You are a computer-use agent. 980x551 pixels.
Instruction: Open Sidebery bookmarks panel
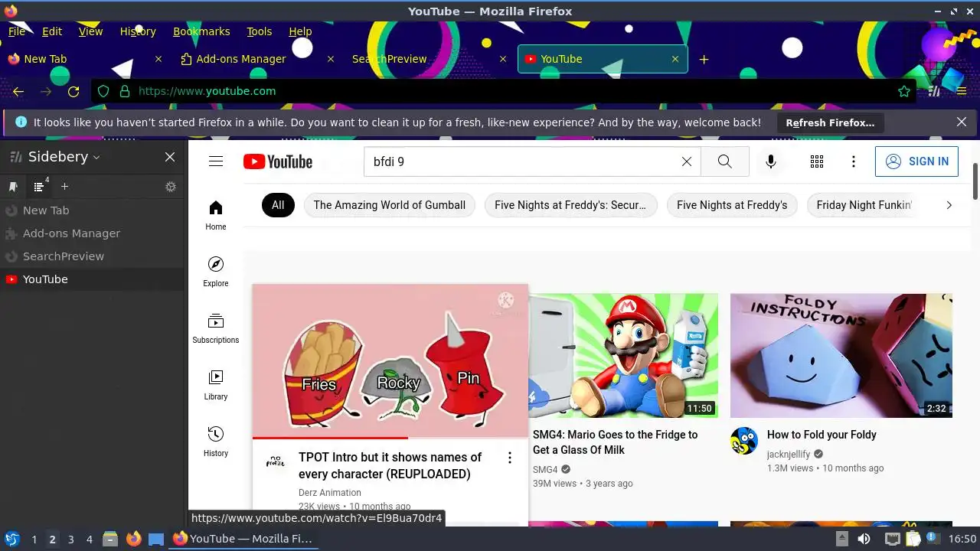tap(13, 187)
